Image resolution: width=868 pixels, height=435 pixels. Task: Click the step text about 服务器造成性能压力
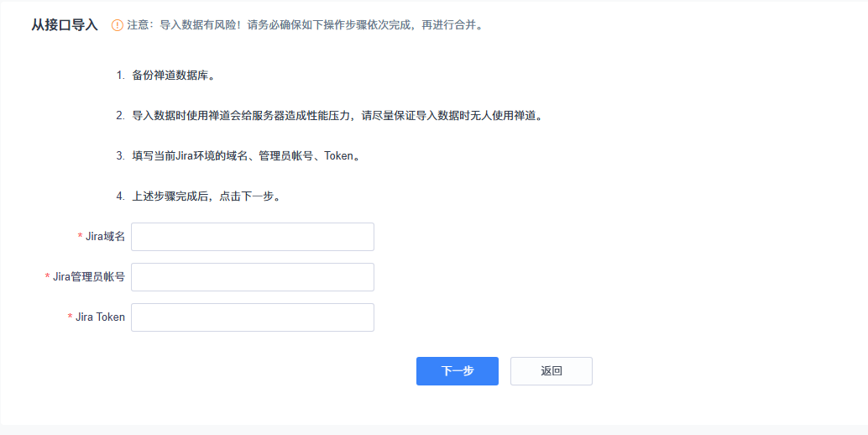pyautogui.click(x=337, y=116)
